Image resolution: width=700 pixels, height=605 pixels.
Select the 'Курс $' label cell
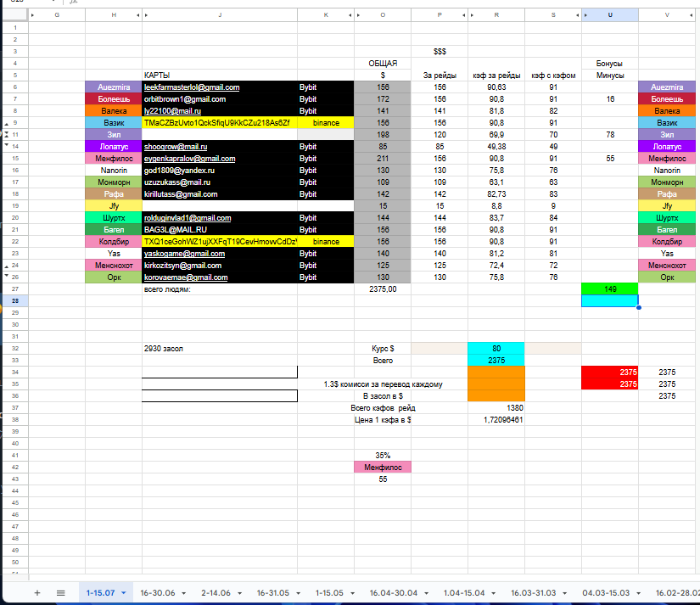coord(383,348)
